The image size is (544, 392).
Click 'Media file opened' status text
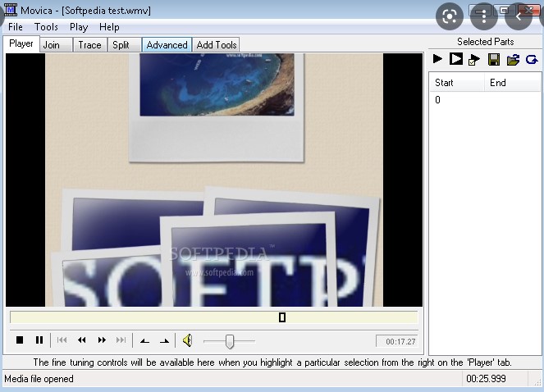(x=39, y=379)
